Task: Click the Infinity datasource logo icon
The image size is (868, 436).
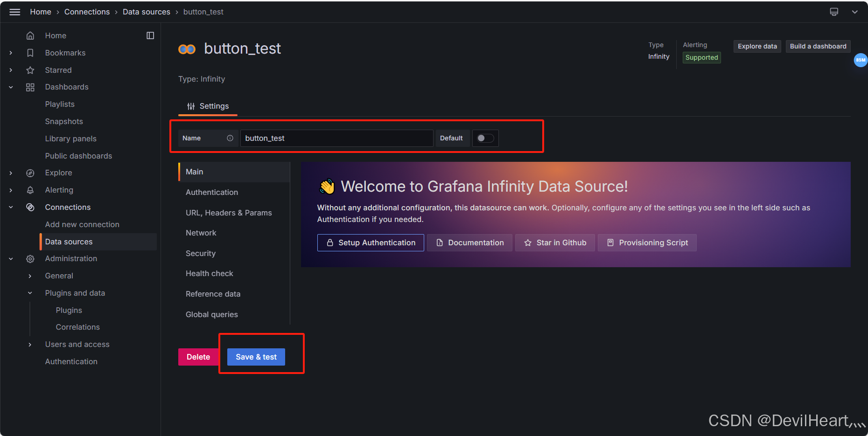Action: pos(187,49)
